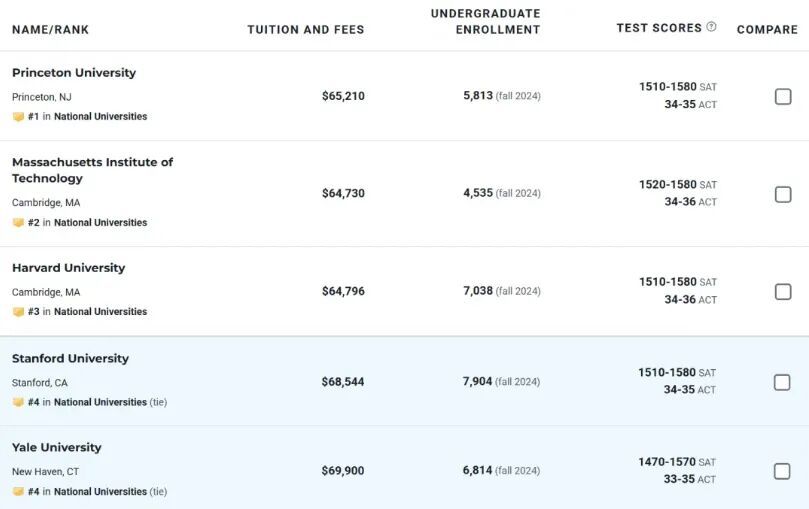Click the Undergraduate Enrollment column header
This screenshot has width=809, height=509.
(485, 21)
